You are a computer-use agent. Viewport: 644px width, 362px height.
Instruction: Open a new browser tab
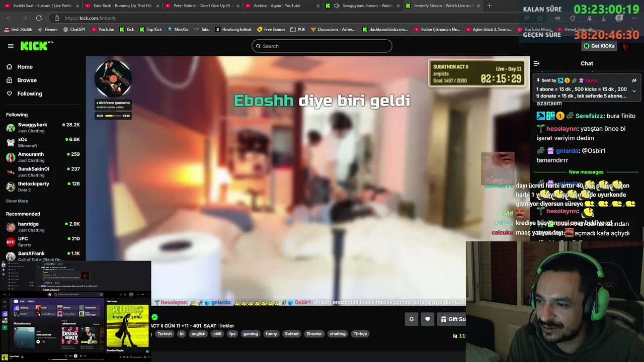[490, 6]
